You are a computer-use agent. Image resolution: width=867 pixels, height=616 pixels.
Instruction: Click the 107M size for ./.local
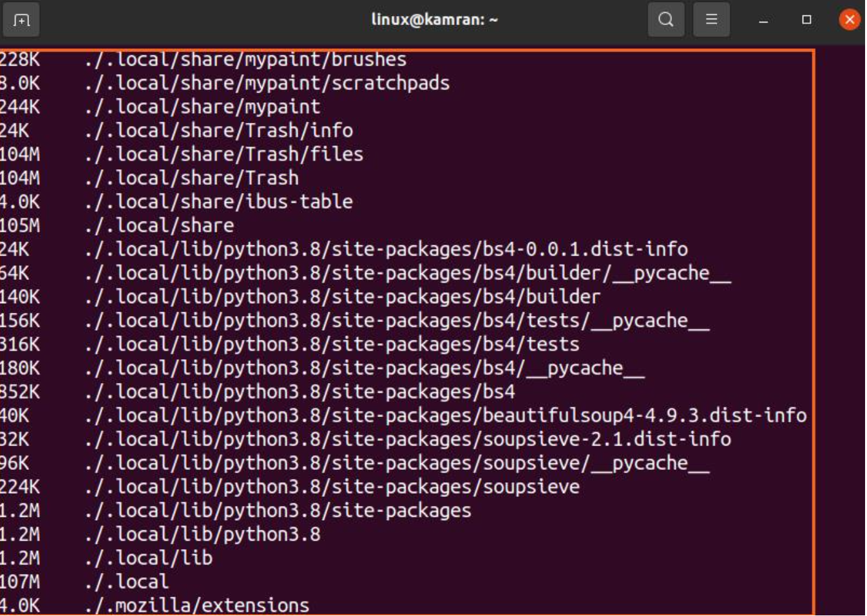click(x=19, y=582)
